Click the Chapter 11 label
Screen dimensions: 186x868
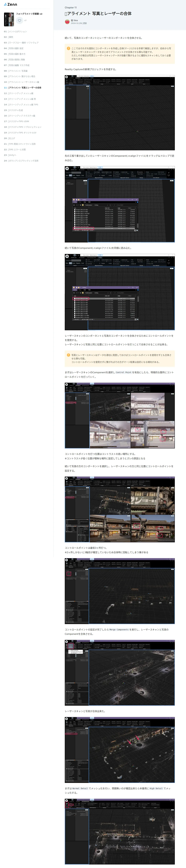point(71,7)
